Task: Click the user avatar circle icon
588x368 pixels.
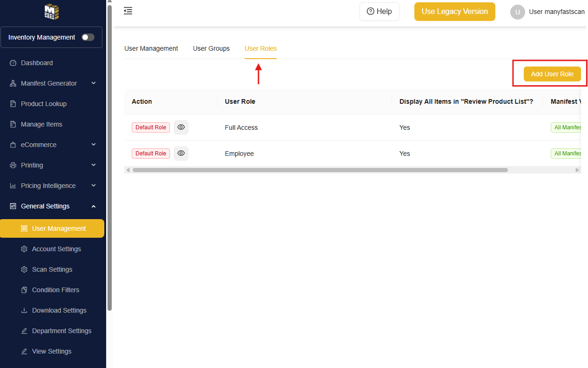Action: click(518, 12)
